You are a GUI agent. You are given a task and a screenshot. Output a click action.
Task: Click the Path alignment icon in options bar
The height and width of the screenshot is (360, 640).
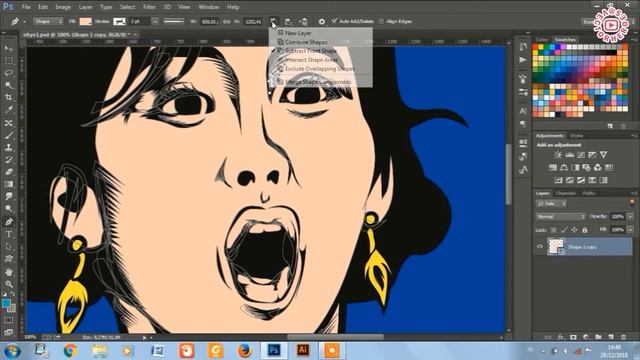(288, 21)
